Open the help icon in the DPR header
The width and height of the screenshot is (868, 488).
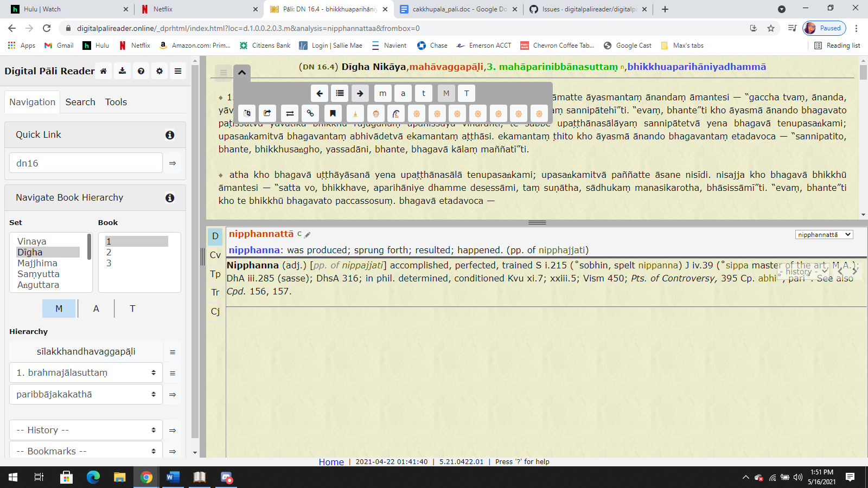[141, 70]
